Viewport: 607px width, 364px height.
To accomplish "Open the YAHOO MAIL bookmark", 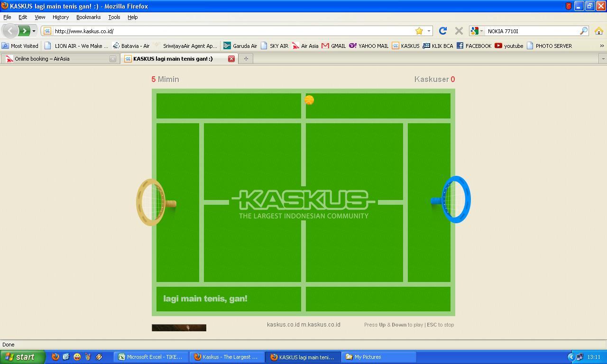I will pyautogui.click(x=368, y=46).
